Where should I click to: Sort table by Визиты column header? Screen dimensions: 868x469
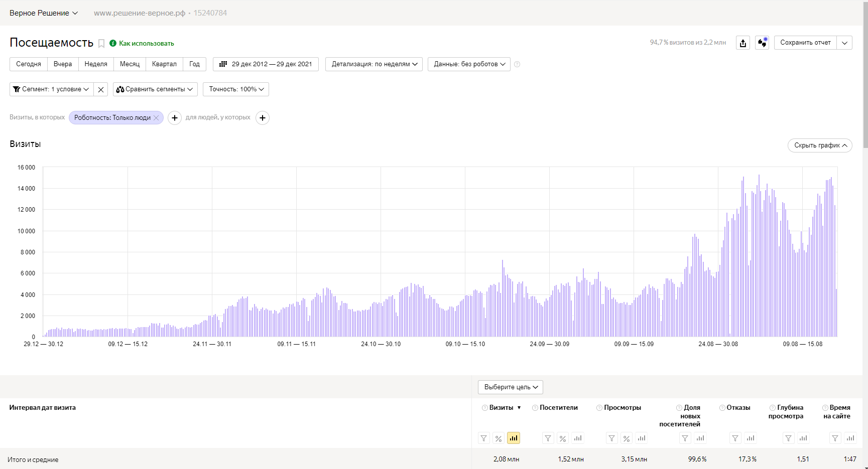pyautogui.click(x=501, y=408)
